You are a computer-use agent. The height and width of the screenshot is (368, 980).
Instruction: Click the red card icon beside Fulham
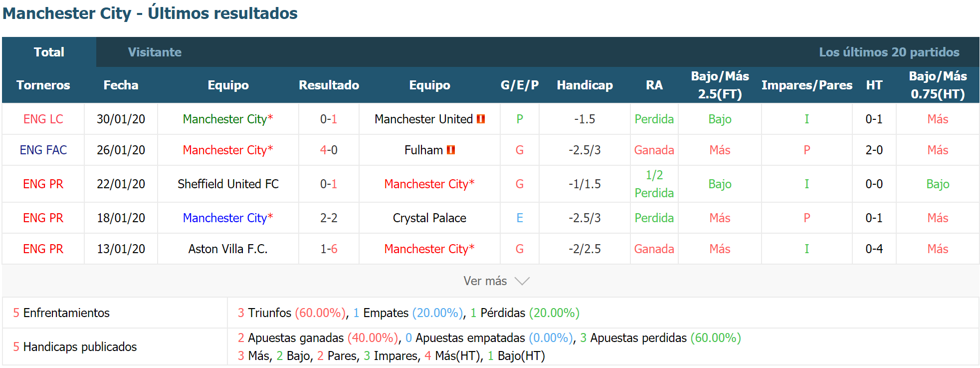click(x=451, y=150)
